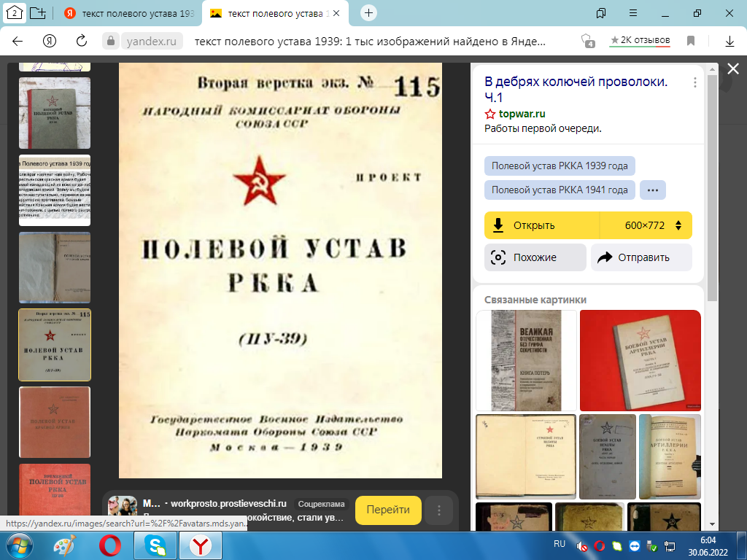Select tag Полевой устав РККА 1939 года
Image resolution: width=747 pixels, height=560 pixels.
pos(560,166)
